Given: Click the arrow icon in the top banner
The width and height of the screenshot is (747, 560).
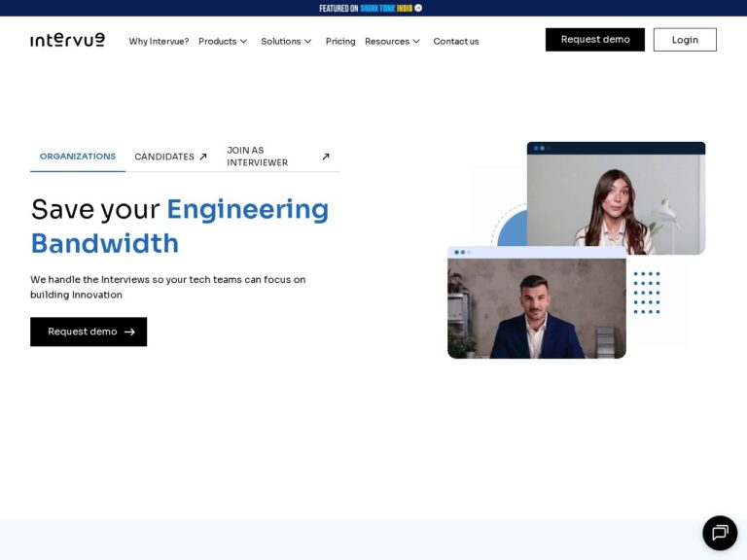Looking at the screenshot, I should (x=418, y=8).
